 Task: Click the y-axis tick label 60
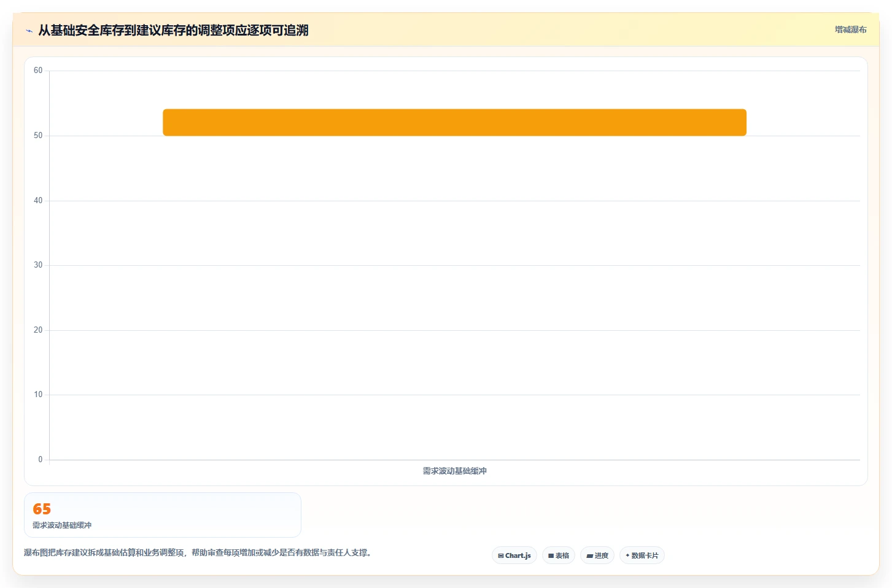[38, 71]
